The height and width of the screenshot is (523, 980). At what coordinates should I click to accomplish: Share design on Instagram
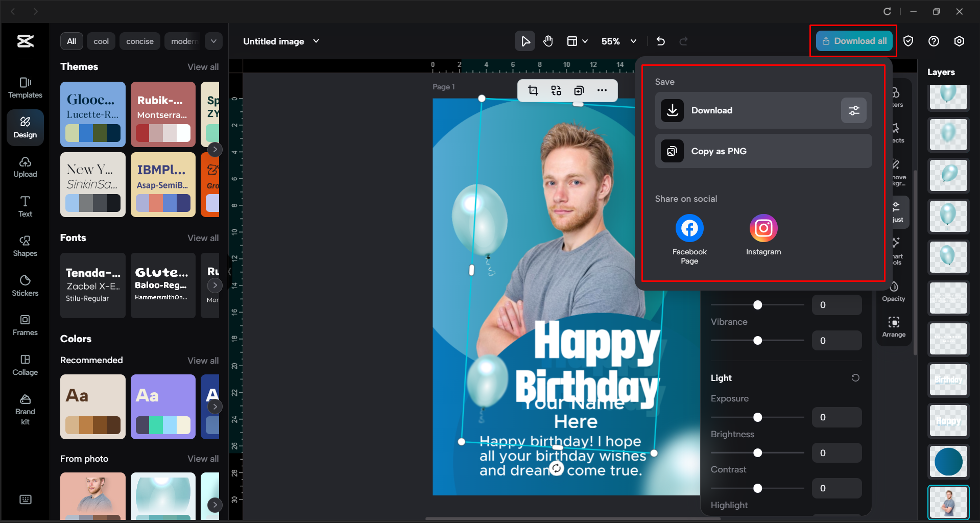click(x=763, y=228)
